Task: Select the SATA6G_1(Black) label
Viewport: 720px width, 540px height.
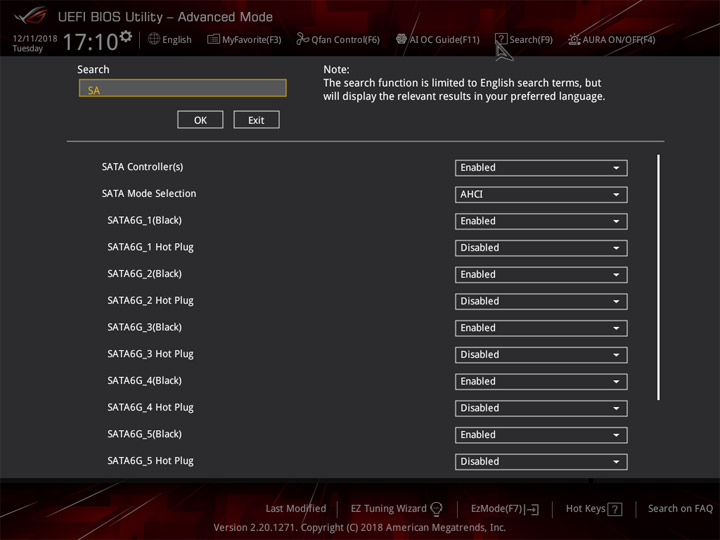Action: click(x=145, y=220)
